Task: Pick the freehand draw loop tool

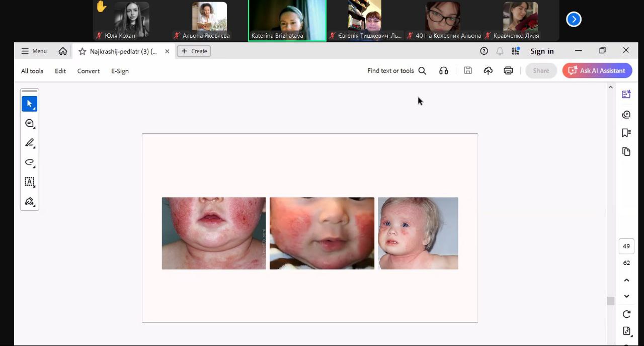Action: pos(29,162)
